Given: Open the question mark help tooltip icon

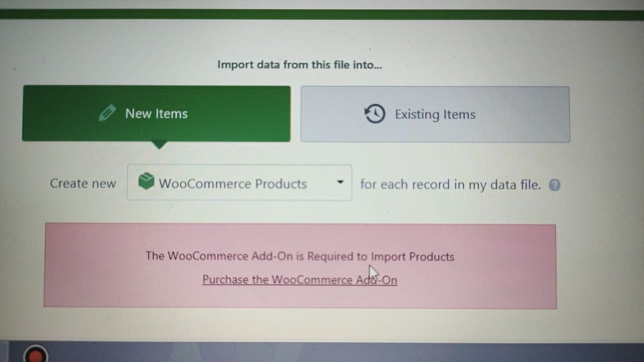Looking at the screenshot, I should click(554, 185).
